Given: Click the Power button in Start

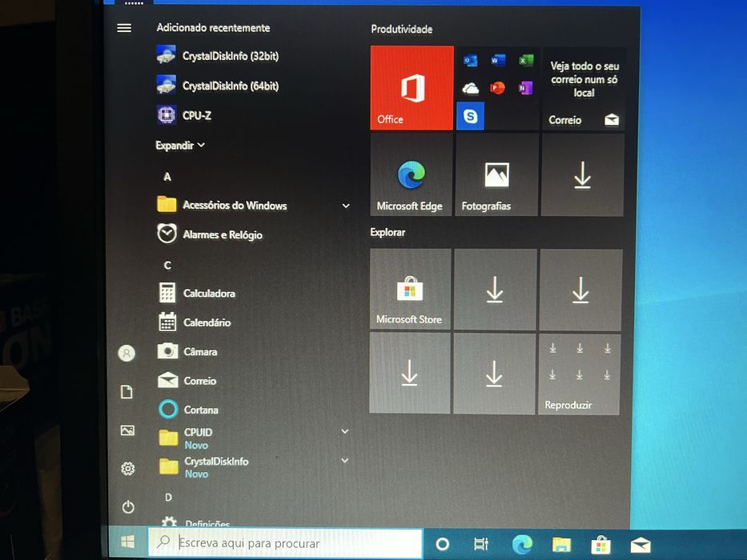Looking at the screenshot, I should (128, 506).
